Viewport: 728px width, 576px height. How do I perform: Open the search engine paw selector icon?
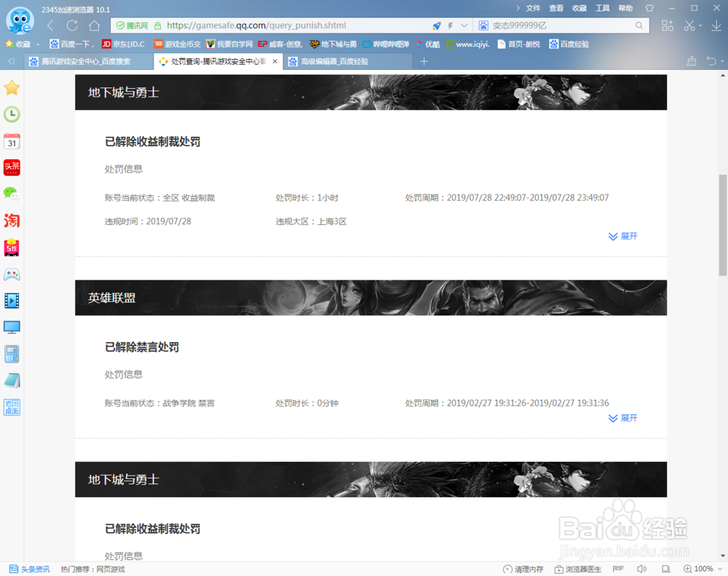pos(483,25)
